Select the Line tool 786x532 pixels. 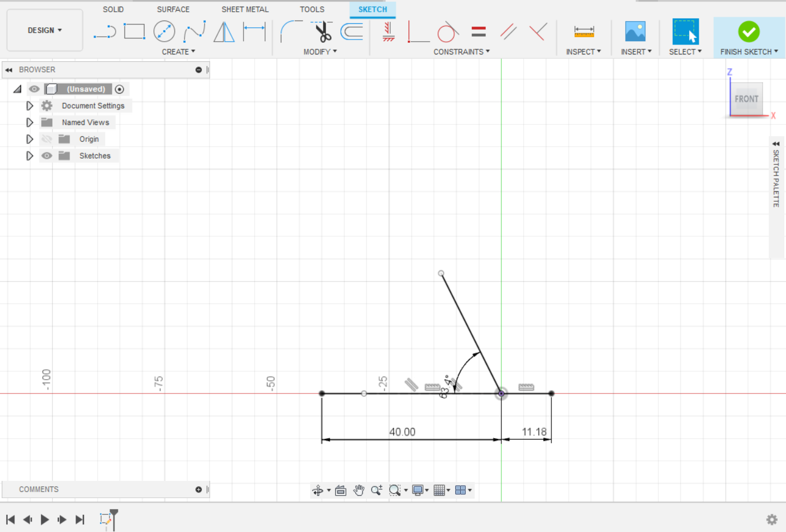(x=105, y=32)
